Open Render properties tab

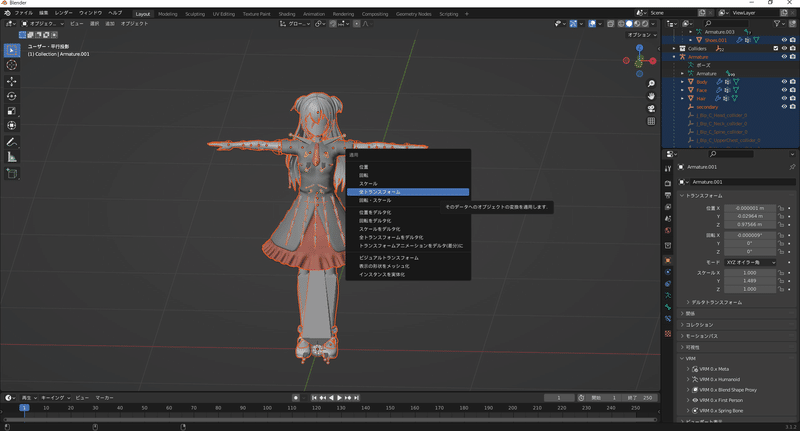pyautogui.click(x=668, y=183)
